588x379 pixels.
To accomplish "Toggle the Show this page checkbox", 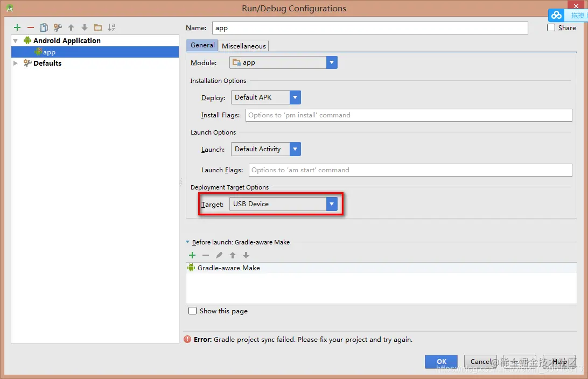I will tap(192, 311).
